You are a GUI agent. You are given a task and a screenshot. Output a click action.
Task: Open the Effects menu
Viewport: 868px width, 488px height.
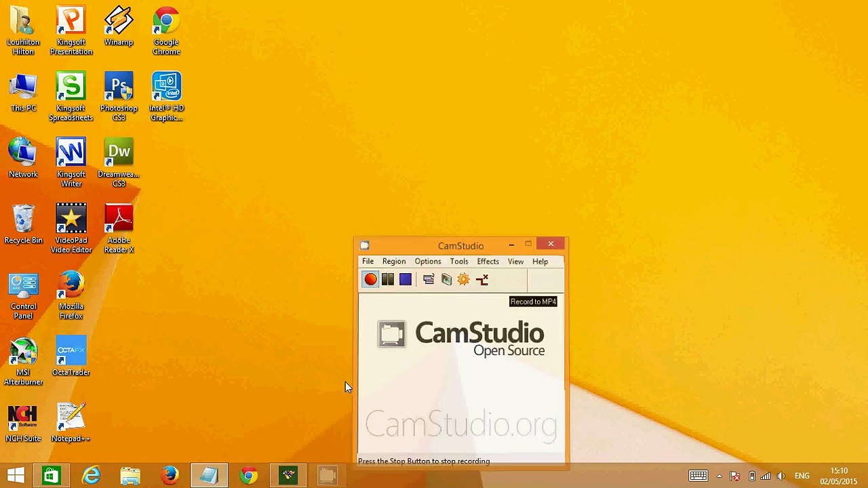click(x=488, y=261)
